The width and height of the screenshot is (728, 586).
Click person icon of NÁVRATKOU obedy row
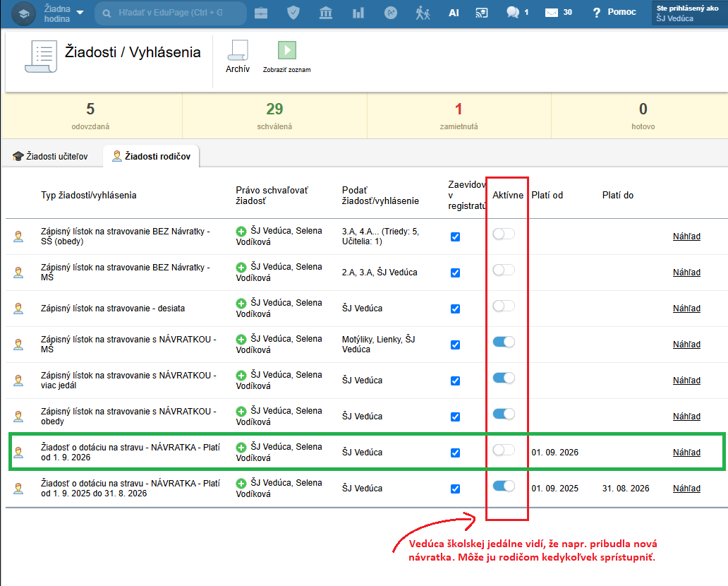18,417
